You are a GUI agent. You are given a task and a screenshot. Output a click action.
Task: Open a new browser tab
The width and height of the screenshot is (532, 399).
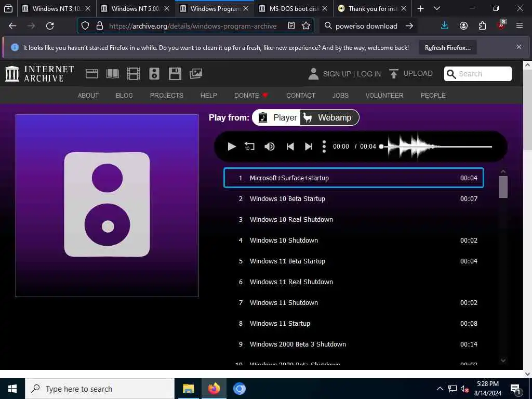(x=421, y=8)
